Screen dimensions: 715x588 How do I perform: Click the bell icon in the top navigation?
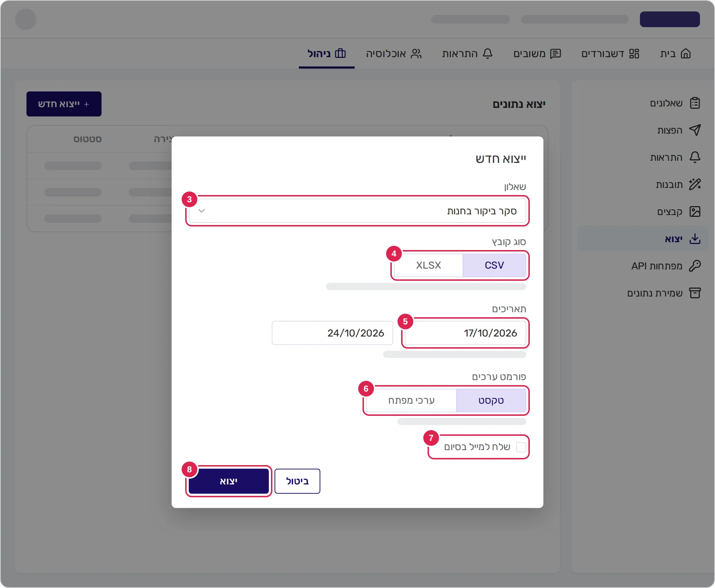coord(488,54)
